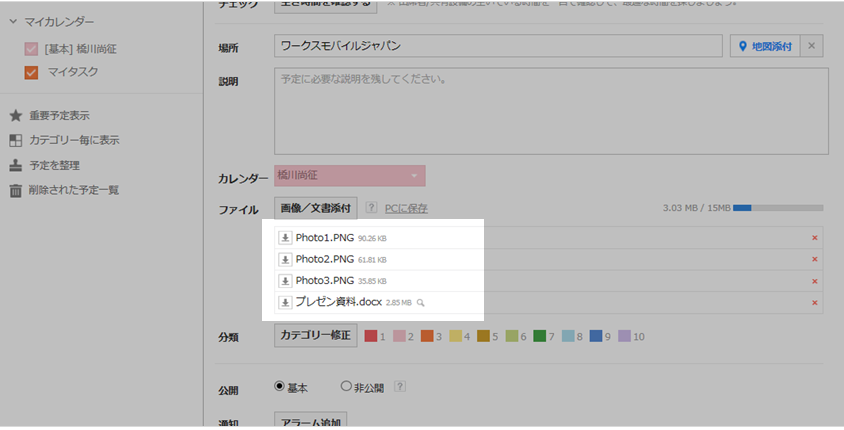
Task: Click the 画像／文書添付 button
Action: [x=315, y=208]
